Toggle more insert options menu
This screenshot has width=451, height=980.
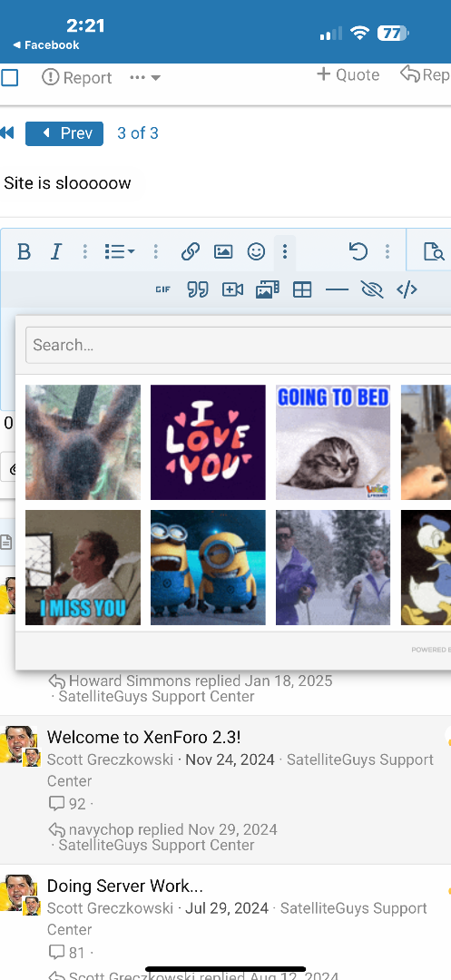[285, 252]
